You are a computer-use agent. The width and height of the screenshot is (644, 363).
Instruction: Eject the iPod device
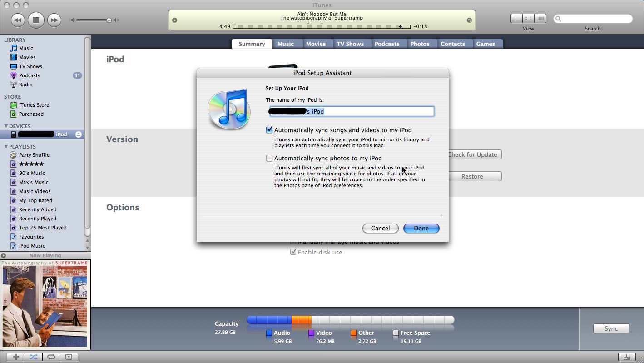click(79, 134)
